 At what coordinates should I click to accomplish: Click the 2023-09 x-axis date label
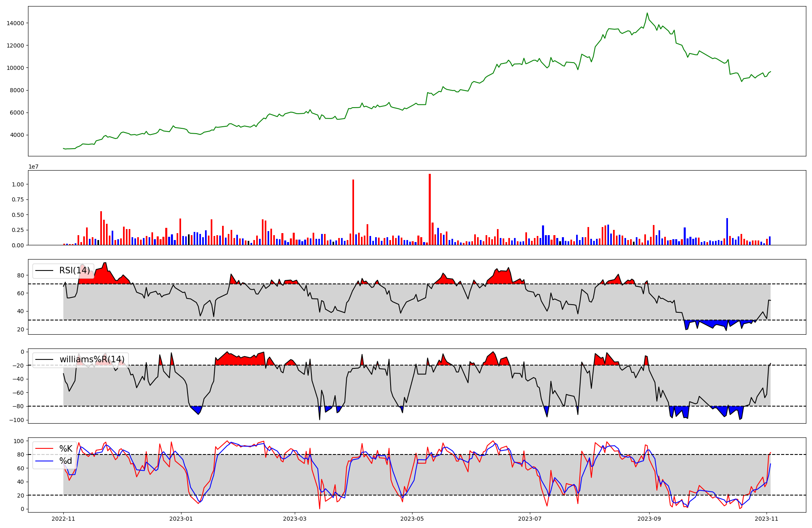click(649, 519)
